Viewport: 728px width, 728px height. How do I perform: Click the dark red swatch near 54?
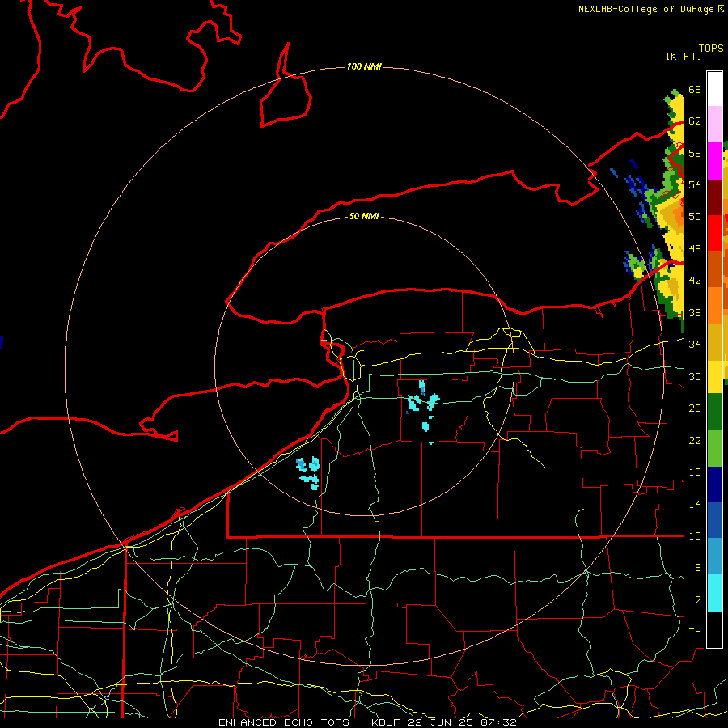714,197
